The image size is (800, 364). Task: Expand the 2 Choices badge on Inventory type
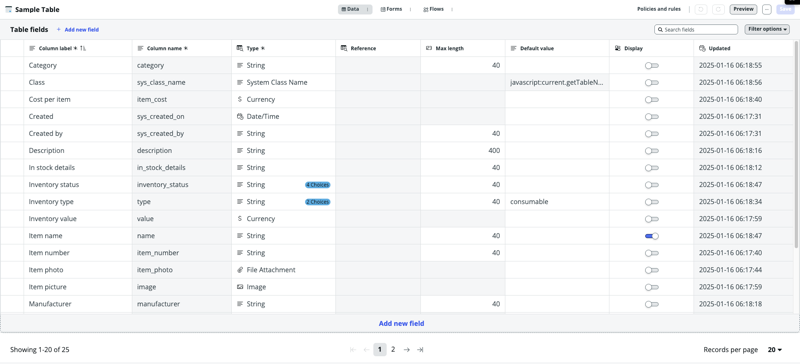(317, 202)
